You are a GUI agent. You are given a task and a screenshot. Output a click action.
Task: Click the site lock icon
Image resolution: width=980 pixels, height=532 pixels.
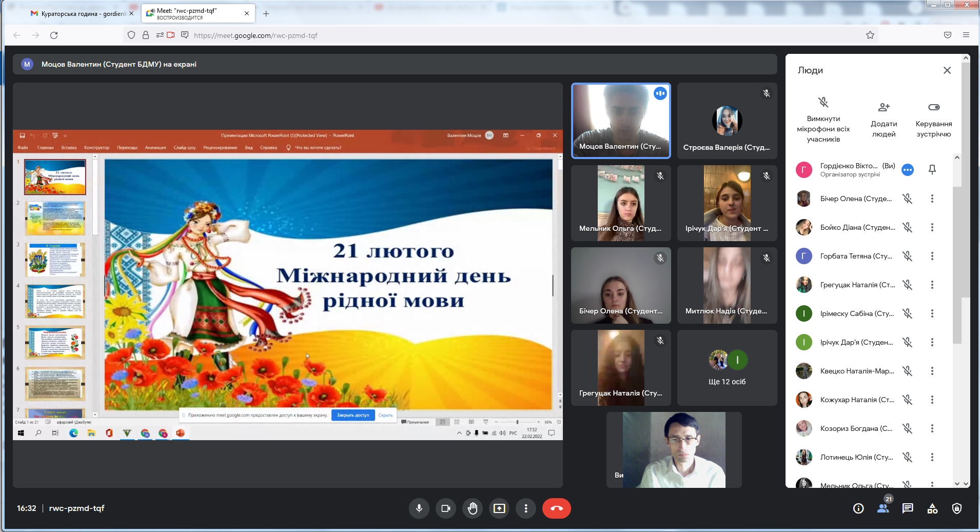click(146, 35)
